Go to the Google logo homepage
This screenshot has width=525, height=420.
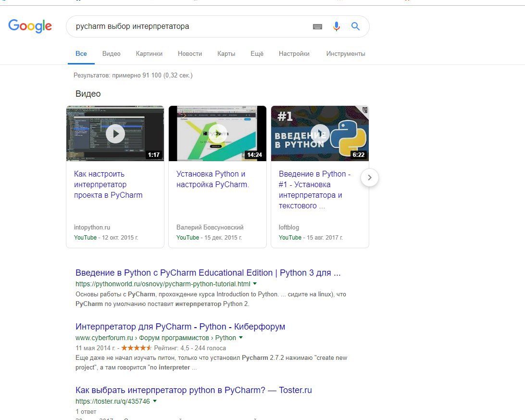[30, 26]
